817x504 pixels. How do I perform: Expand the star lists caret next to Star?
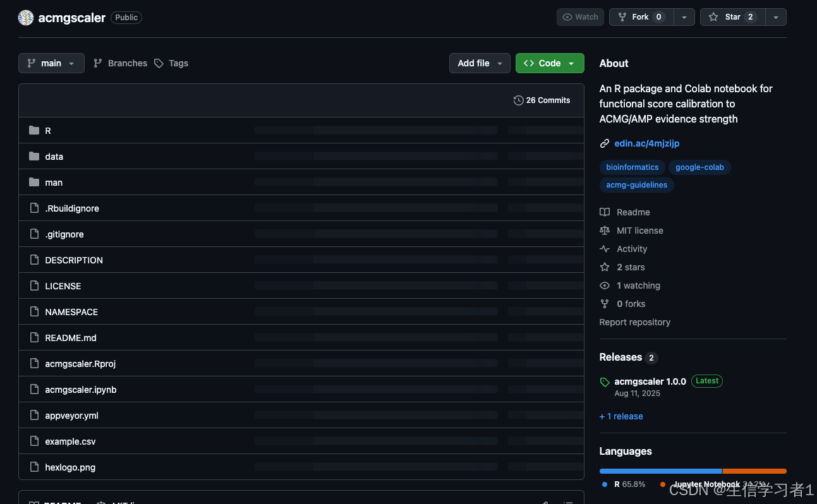776,17
